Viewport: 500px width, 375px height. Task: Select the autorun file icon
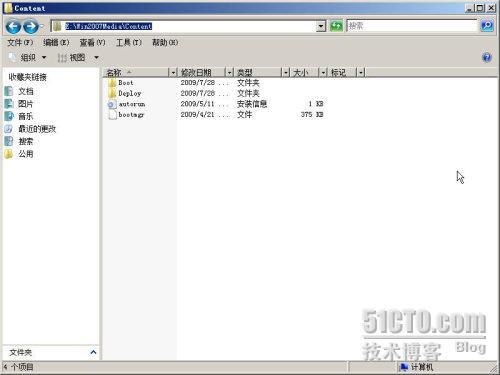(x=112, y=104)
